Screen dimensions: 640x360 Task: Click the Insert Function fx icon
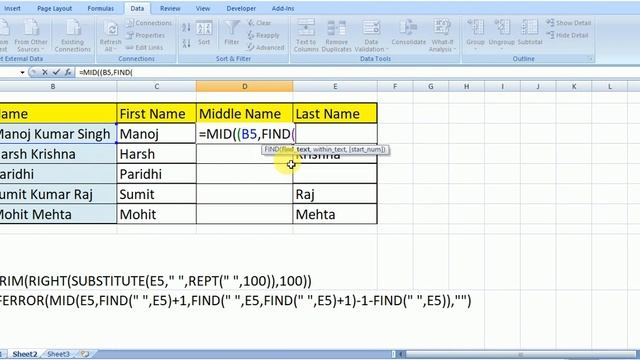pos(68,72)
